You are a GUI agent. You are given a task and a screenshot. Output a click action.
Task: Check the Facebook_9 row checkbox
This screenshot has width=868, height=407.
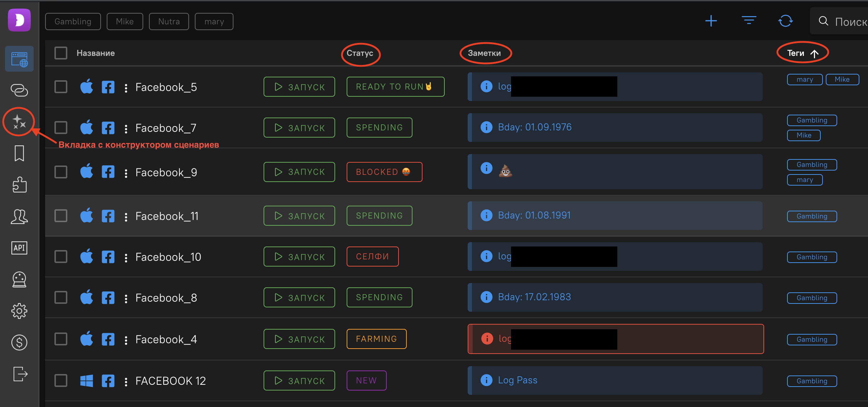(61, 172)
